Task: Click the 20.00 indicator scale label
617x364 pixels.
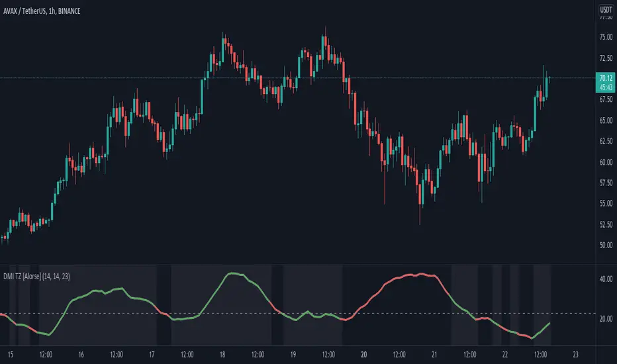Action: pos(605,319)
